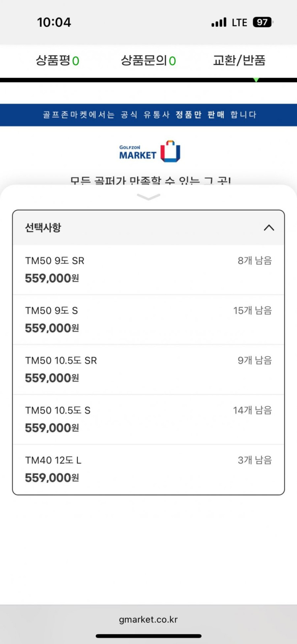Tap the home indicator bar

(148, 636)
